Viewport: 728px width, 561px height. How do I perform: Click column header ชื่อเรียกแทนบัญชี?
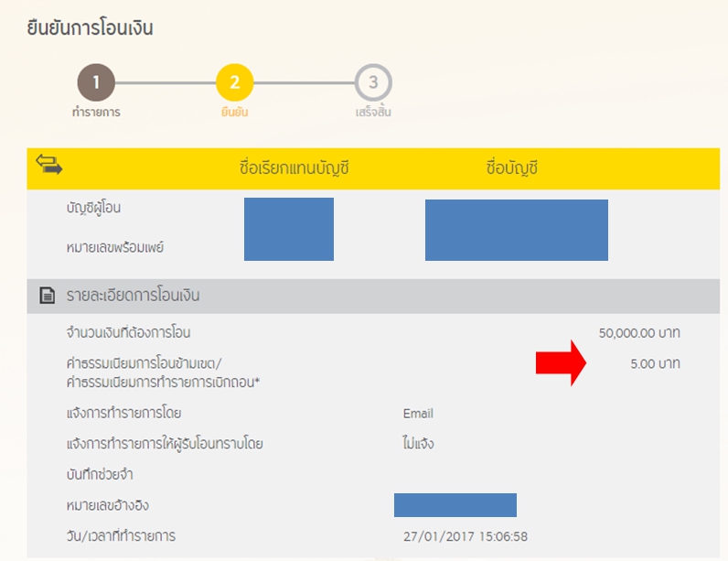294,168
